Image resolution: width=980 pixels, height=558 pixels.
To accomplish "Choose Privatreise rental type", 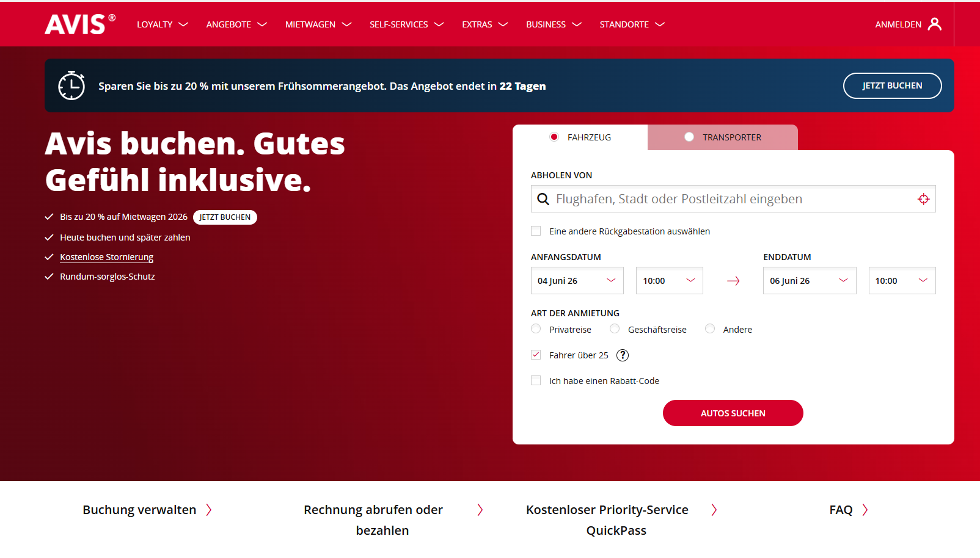I will [x=536, y=328].
